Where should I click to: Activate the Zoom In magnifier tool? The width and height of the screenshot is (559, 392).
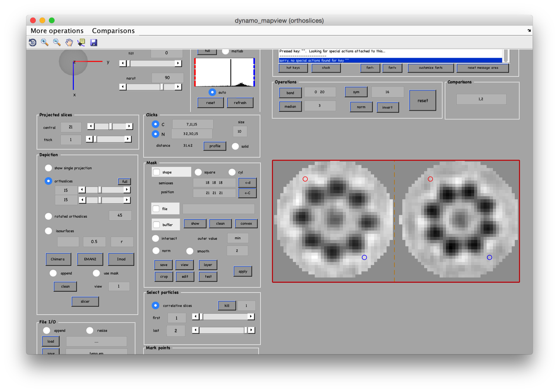point(45,42)
